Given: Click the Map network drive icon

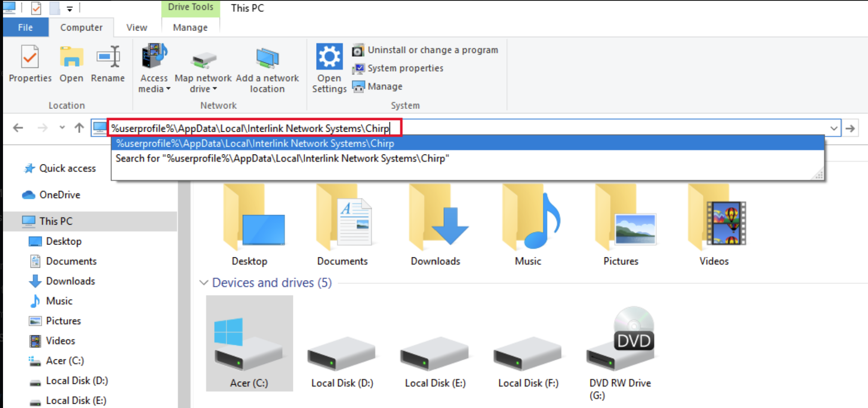Looking at the screenshot, I should [x=203, y=60].
